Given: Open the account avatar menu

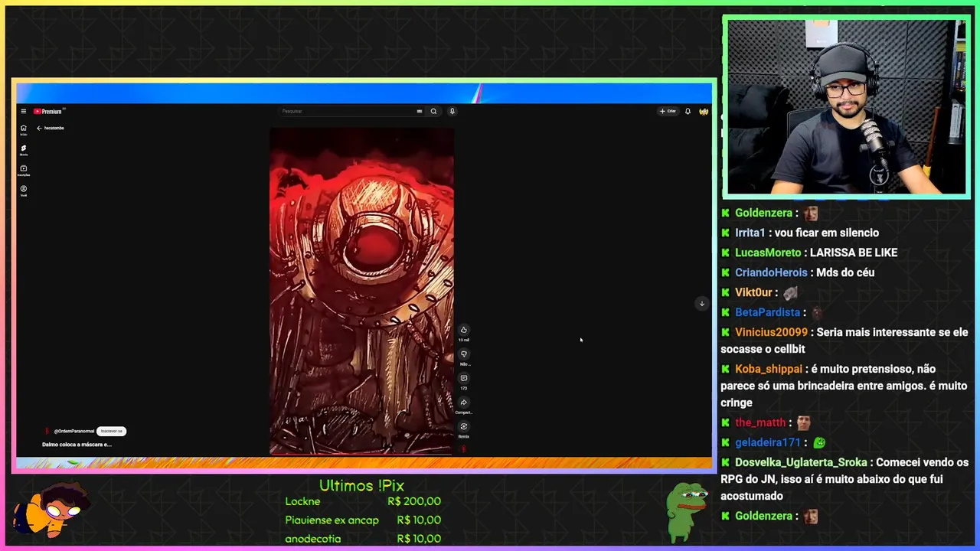Looking at the screenshot, I should [x=704, y=111].
